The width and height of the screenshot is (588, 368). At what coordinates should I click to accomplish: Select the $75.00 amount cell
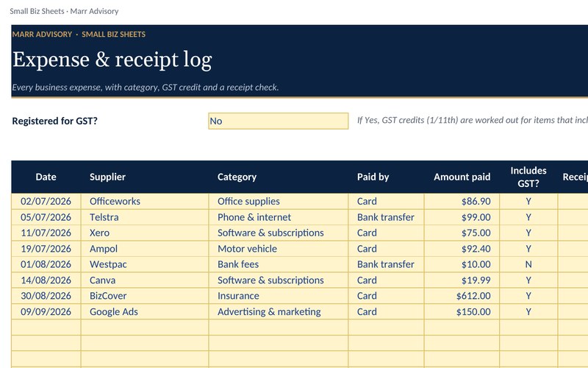coord(462,233)
